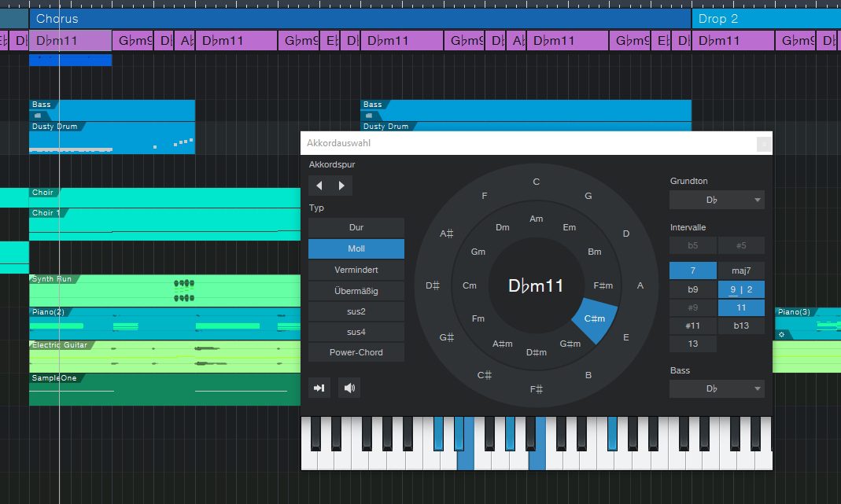
Task: Click the speaker audition icon in the chord dialog
Action: point(349,388)
